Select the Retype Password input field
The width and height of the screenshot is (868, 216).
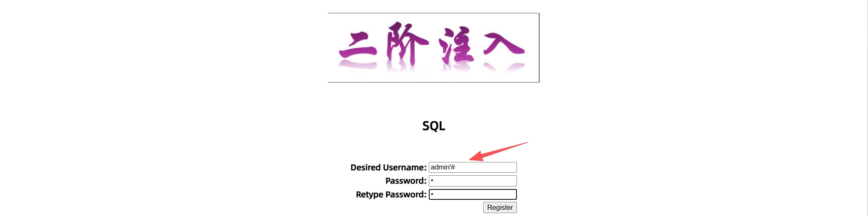tap(472, 194)
